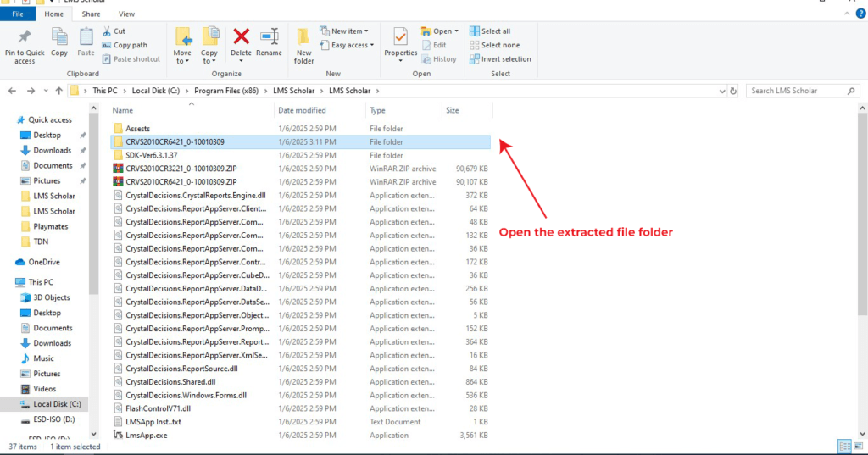868x455 pixels.
Task: Switch to details view icon in status bar
Action: (x=845, y=447)
